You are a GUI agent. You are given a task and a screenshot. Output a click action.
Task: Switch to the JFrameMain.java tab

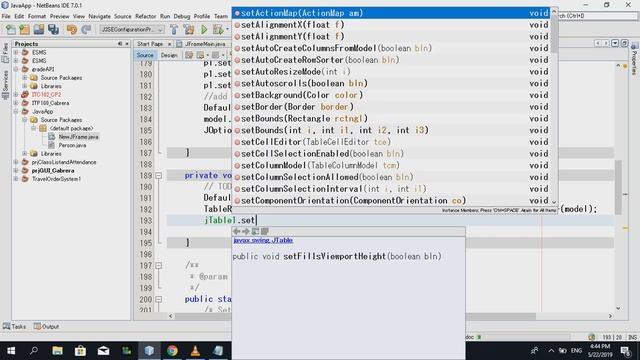pos(204,44)
